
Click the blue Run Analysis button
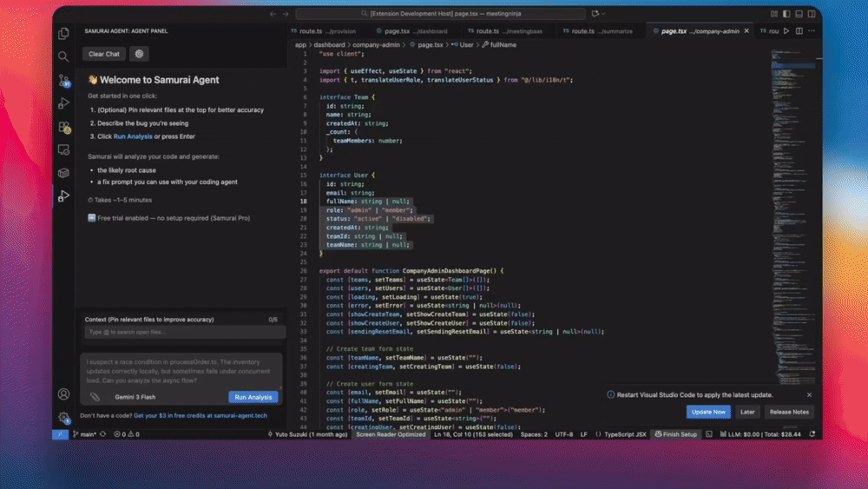coord(253,397)
